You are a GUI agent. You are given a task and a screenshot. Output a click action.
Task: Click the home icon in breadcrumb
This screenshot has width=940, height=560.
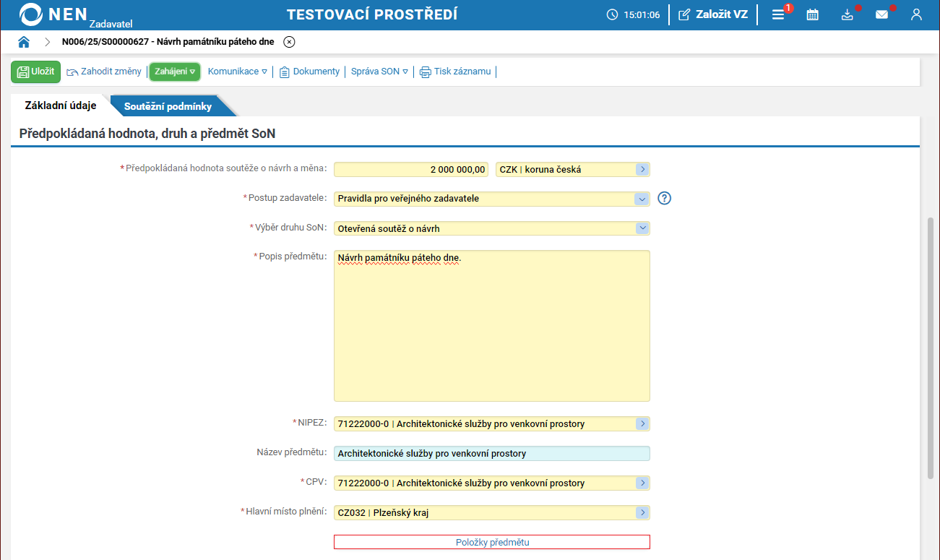tap(24, 42)
